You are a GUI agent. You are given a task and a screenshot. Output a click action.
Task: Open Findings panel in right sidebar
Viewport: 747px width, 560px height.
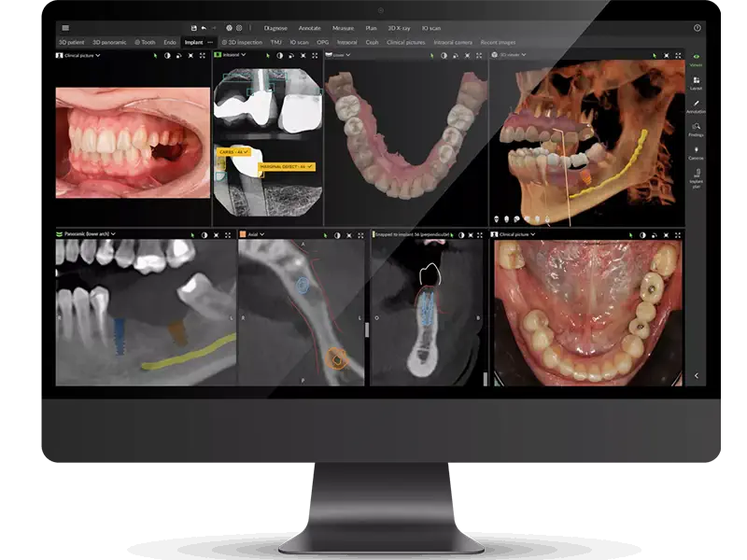click(x=697, y=129)
